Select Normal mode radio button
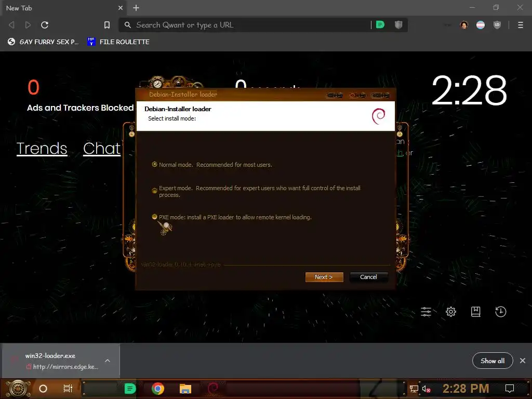Screen dimensions: 532x399 [154, 165]
